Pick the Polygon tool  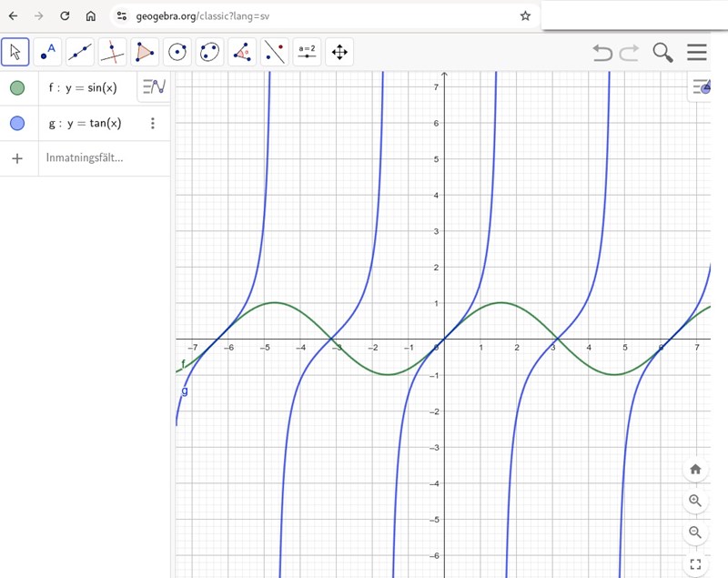(x=145, y=52)
